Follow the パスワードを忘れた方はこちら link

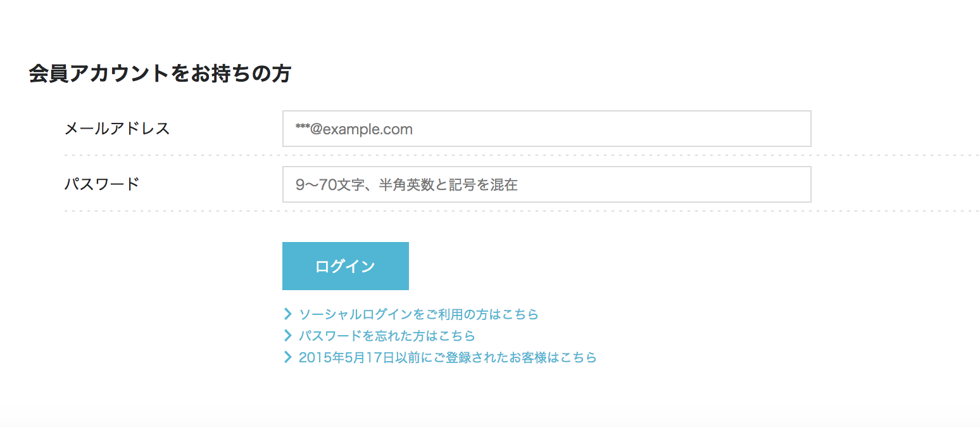click(387, 336)
